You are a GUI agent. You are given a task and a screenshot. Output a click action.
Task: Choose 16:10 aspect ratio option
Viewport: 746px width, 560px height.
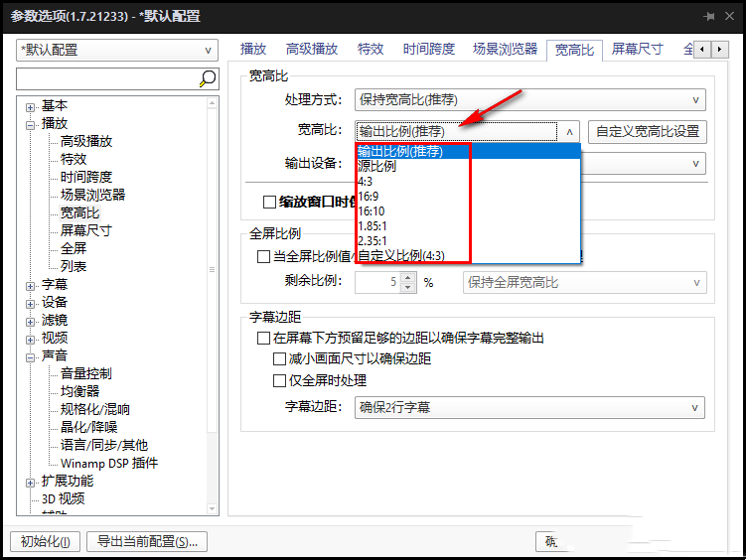pyautogui.click(x=468, y=211)
